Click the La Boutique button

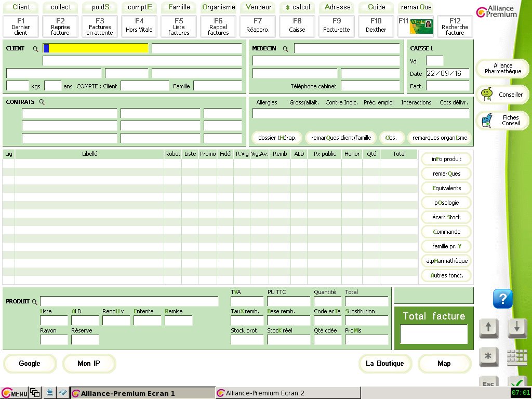click(x=385, y=363)
